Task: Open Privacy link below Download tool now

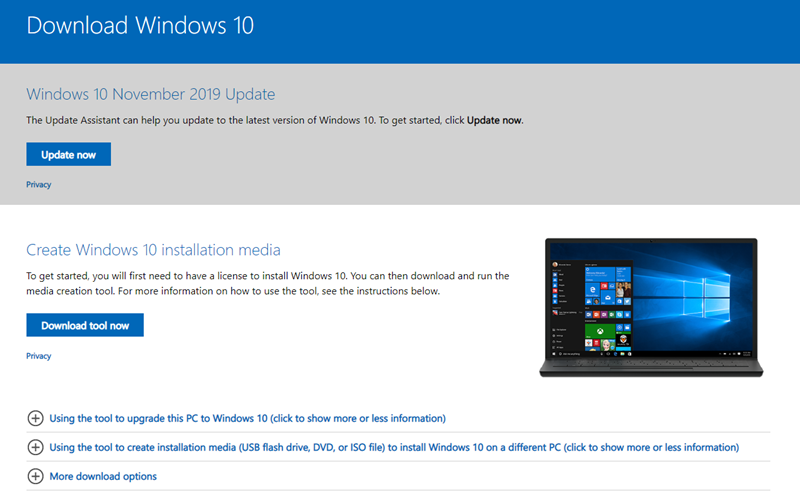Action: (39, 356)
